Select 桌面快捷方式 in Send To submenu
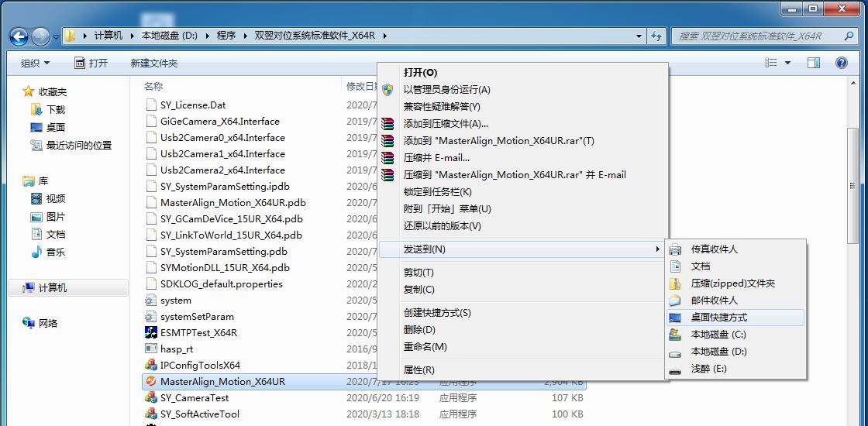The width and height of the screenshot is (868, 426). coord(718,318)
